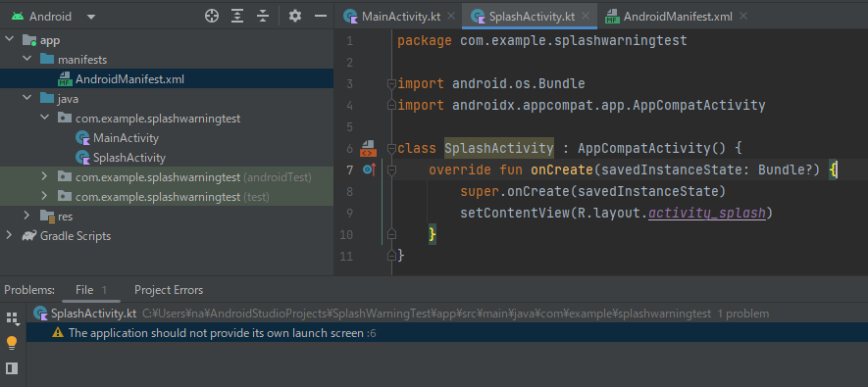Expand the res folder
This screenshot has width=868, height=387.
(26, 216)
